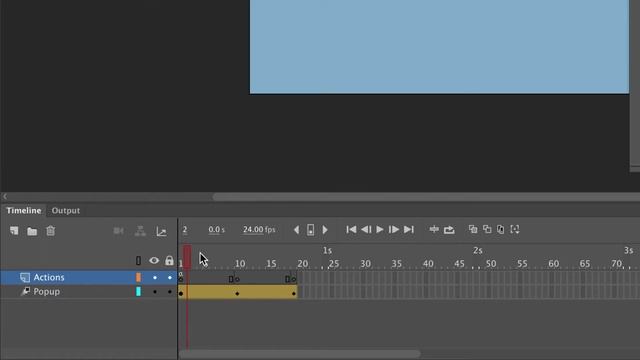Viewport: 640px width, 360px height.
Task: Hide the Actions layer visibility dot
Action: [155, 278]
